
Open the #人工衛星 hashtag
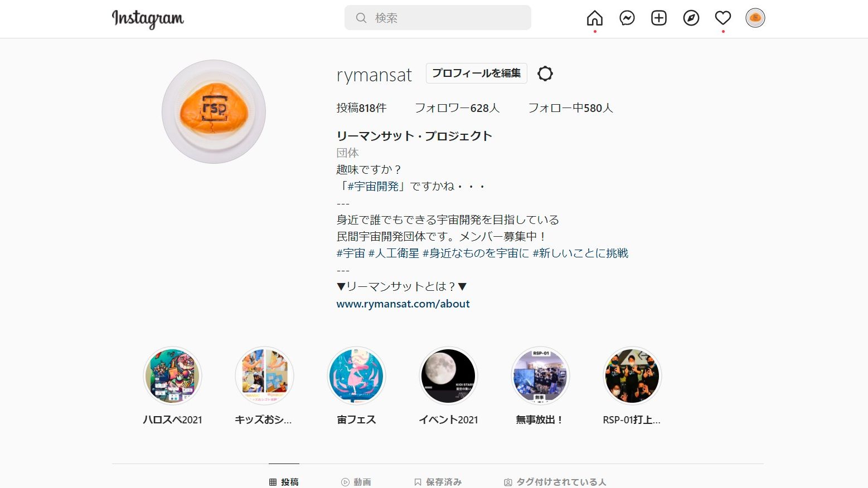pos(394,253)
